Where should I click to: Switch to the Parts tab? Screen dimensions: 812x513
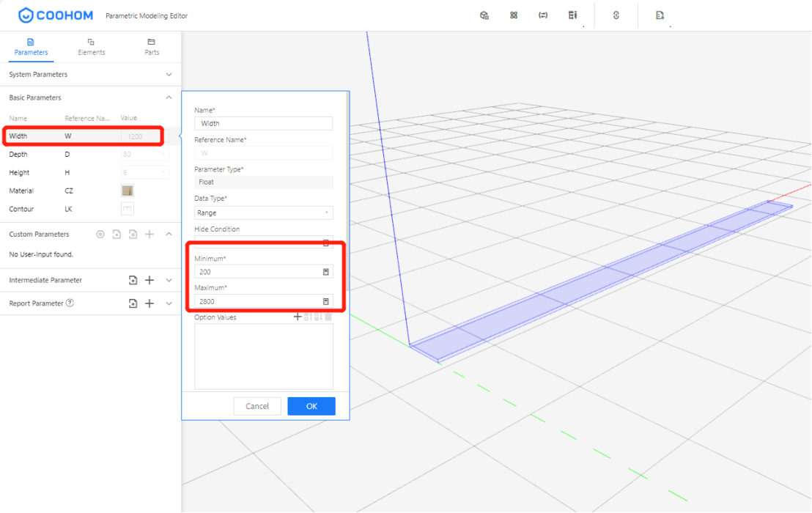152,47
